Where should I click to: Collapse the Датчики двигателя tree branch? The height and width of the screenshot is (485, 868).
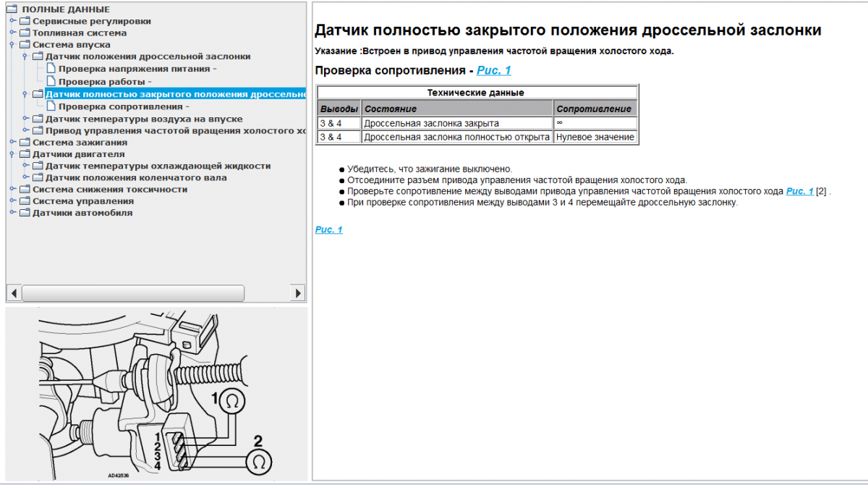(12, 154)
